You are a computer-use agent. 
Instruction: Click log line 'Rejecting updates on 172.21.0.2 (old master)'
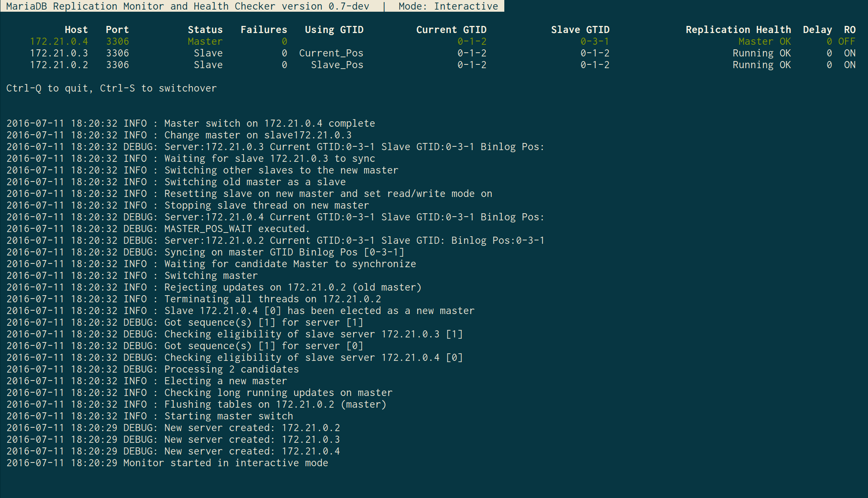[293, 287]
